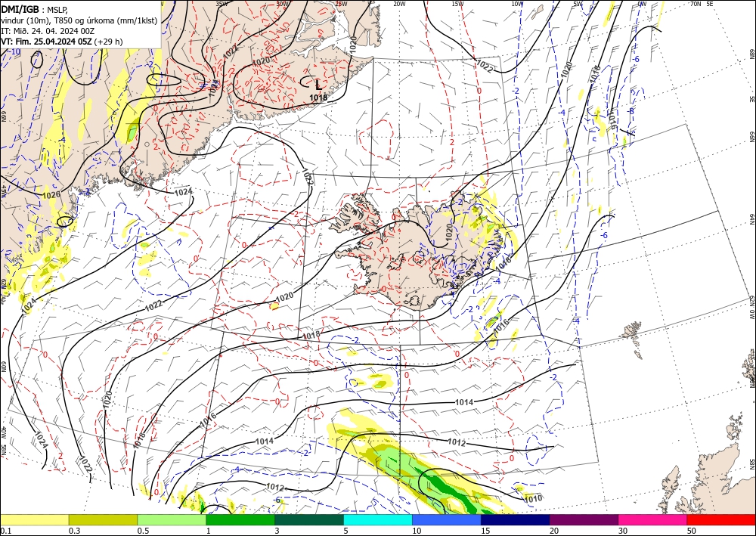Click the '1010' isobar label
This screenshot has height=536, width=756.
coord(533,498)
